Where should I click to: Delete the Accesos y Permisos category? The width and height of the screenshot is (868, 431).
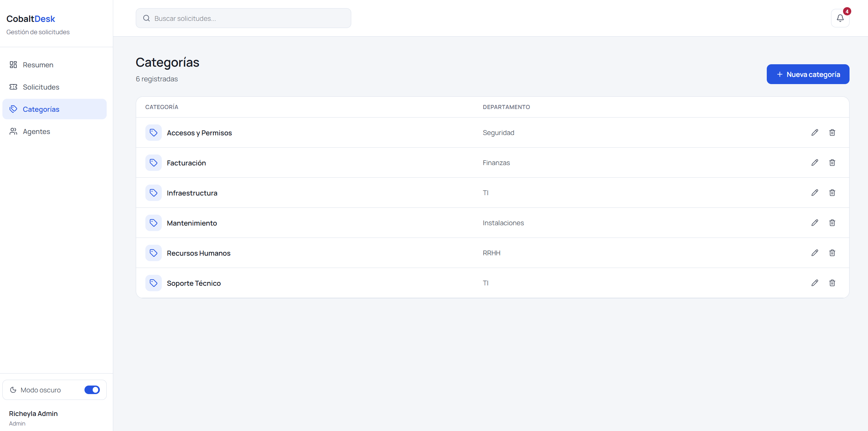[x=832, y=133]
